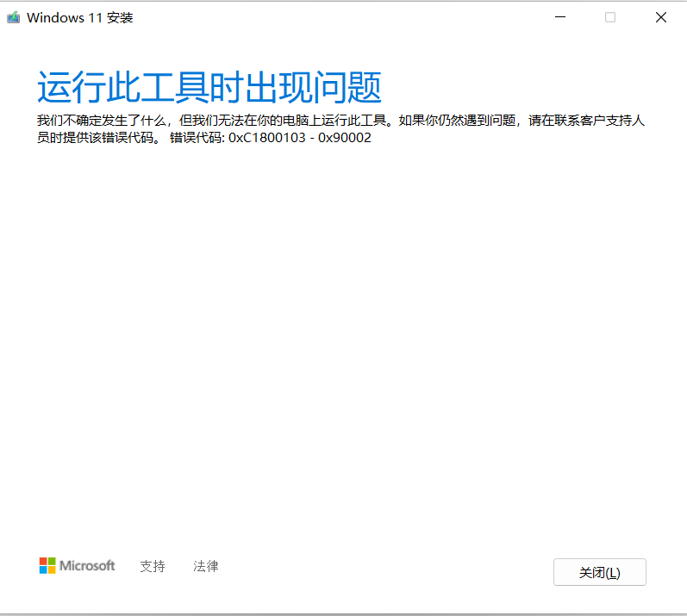Viewport: 687px width, 616px height.
Task: Click the Microsoft logo in footer
Action: click(x=77, y=566)
